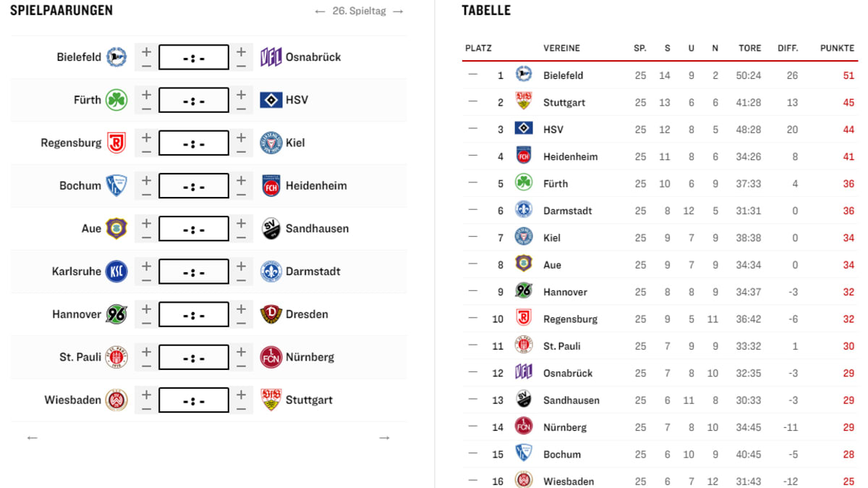Sort table by PUNKTE column header
Screen dimensions: 868x488
tap(837, 49)
